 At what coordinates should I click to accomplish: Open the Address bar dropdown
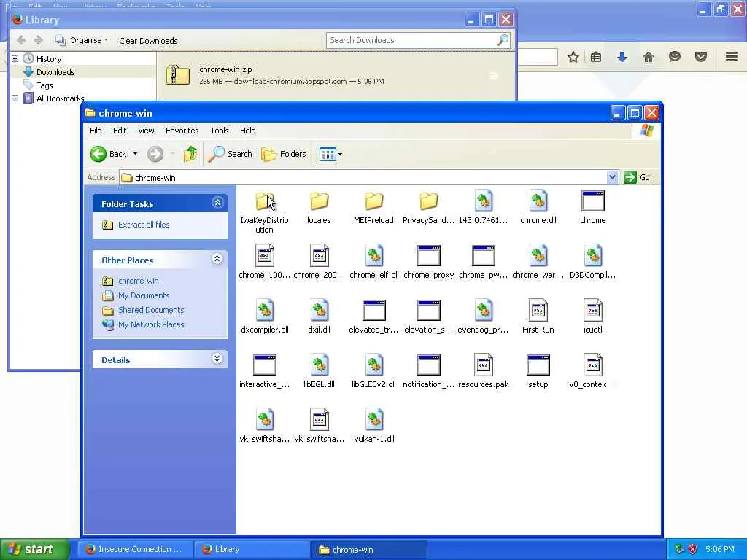click(x=612, y=177)
